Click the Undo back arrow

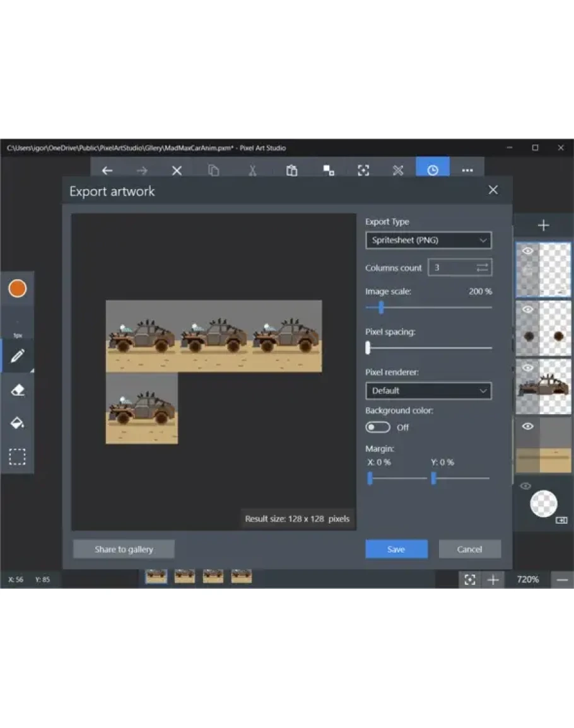pyautogui.click(x=107, y=171)
